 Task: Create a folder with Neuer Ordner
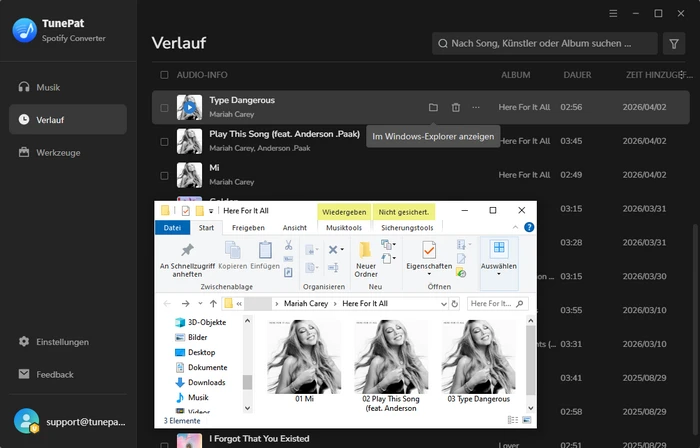click(x=366, y=260)
